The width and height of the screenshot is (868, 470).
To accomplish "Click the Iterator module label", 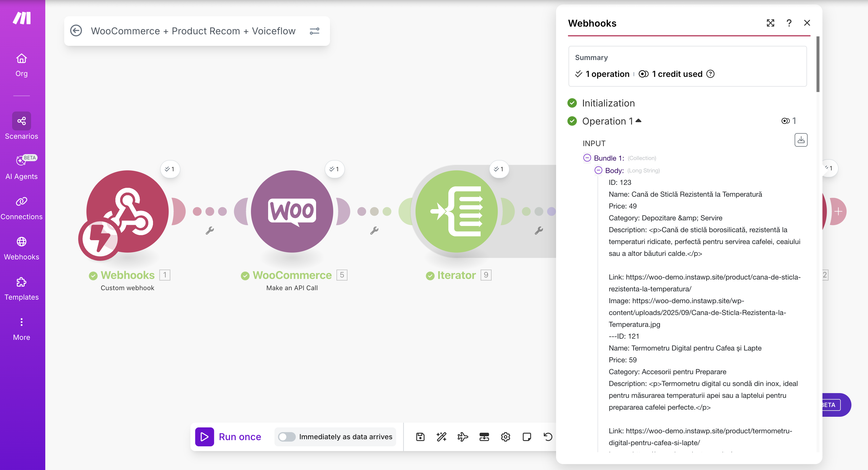I will tap(456, 275).
